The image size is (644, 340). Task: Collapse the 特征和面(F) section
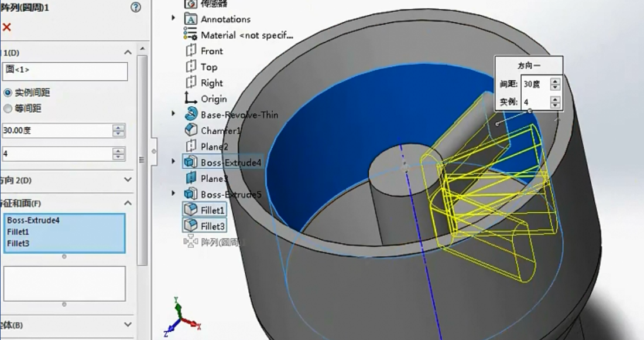click(128, 202)
